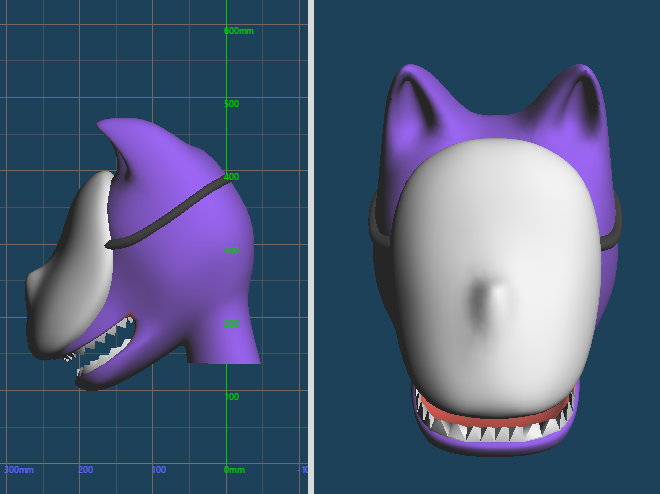The image size is (660, 494).
Task: Select the dark strap in side view
Action: coord(168,212)
